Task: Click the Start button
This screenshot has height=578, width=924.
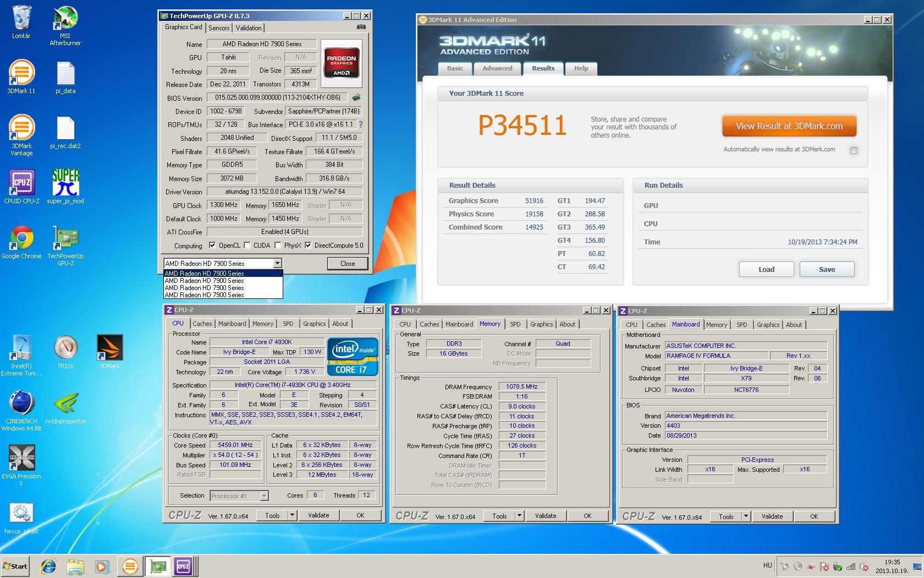Action: (x=15, y=566)
